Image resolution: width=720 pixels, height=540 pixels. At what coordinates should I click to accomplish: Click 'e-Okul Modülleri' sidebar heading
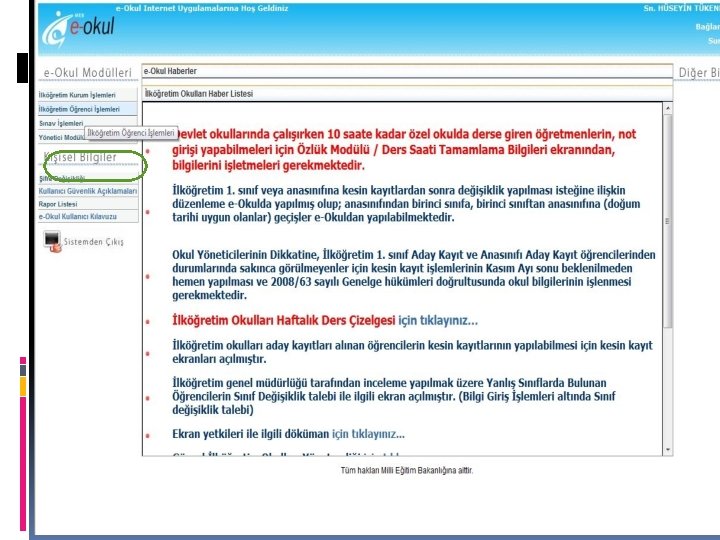pyautogui.click(x=87, y=73)
